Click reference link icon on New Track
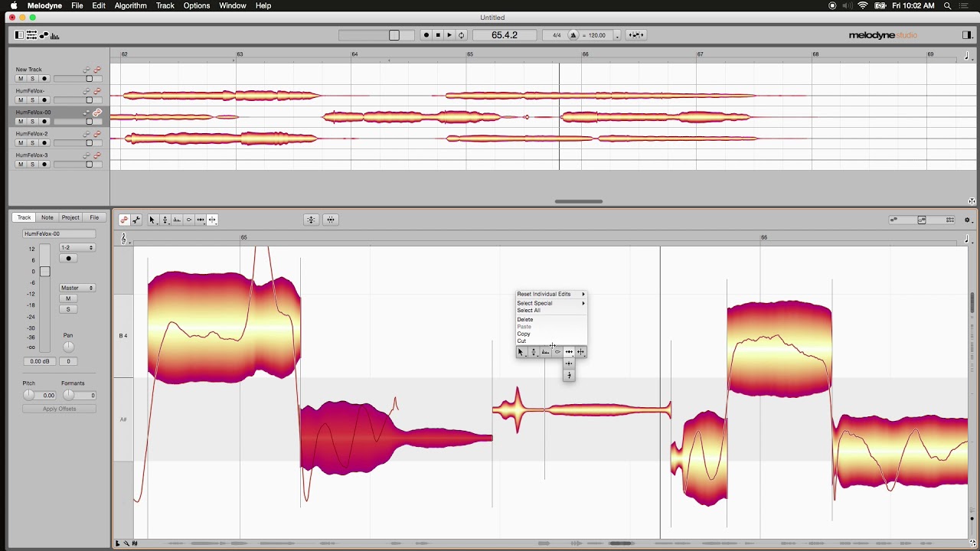This screenshot has width=980, height=551. coord(87,70)
